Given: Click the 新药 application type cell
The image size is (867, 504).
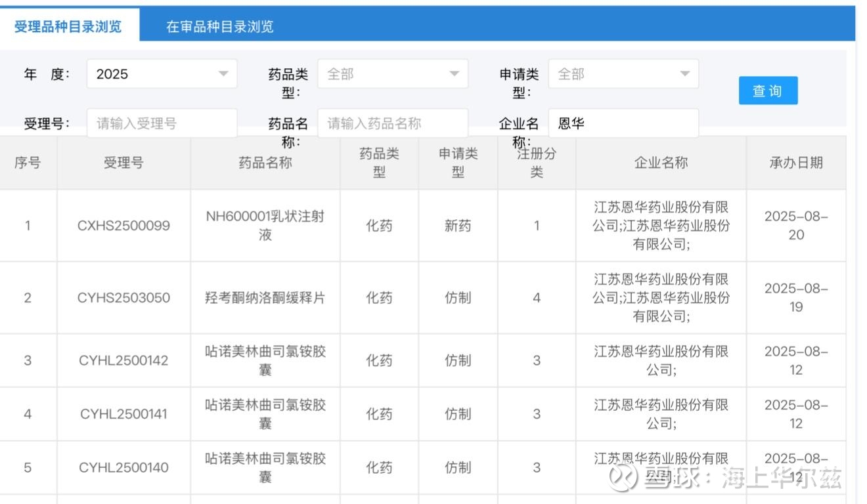Looking at the screenshot, I should click(x=458, y=226).
